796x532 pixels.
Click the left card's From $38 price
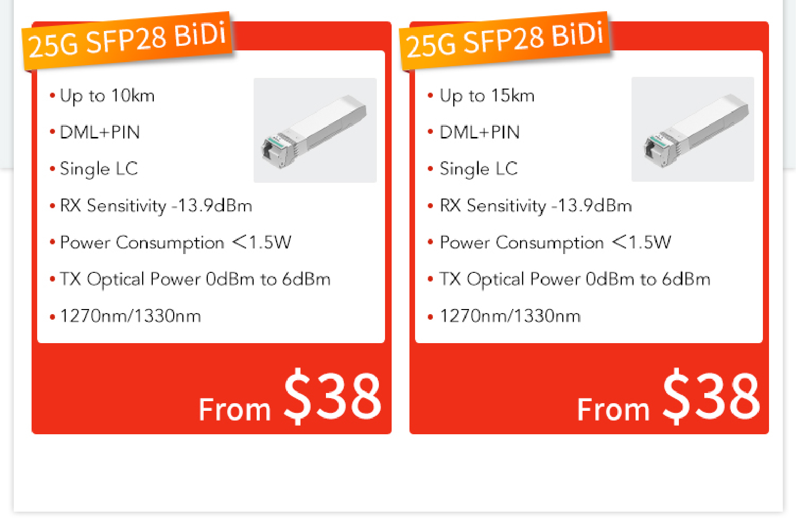(x=290, y=397)
